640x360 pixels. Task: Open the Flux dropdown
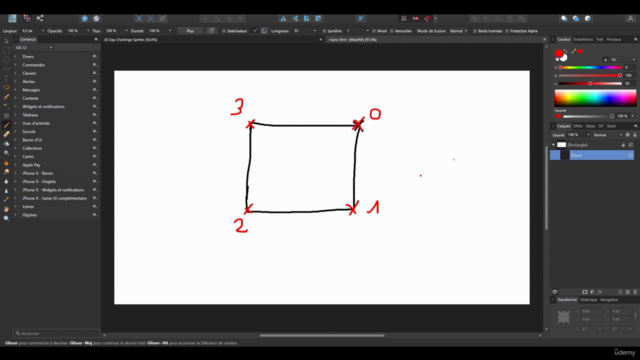126,31
